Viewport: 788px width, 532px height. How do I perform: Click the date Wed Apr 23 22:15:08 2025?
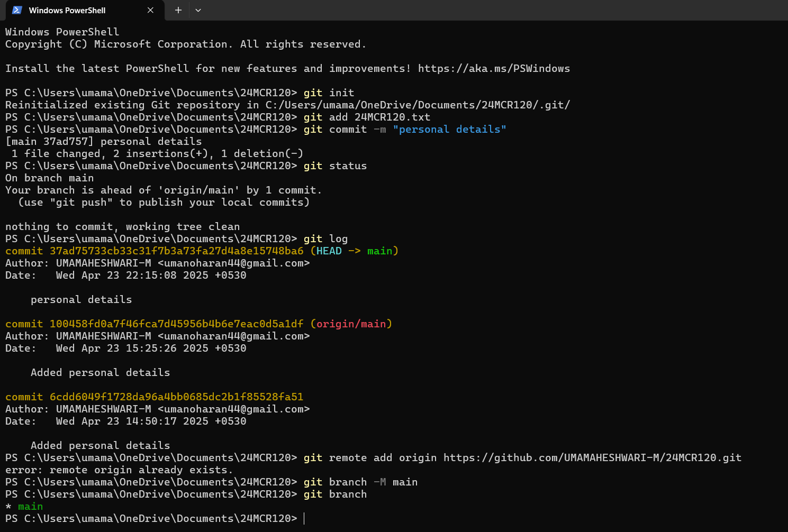coord(132,275)
